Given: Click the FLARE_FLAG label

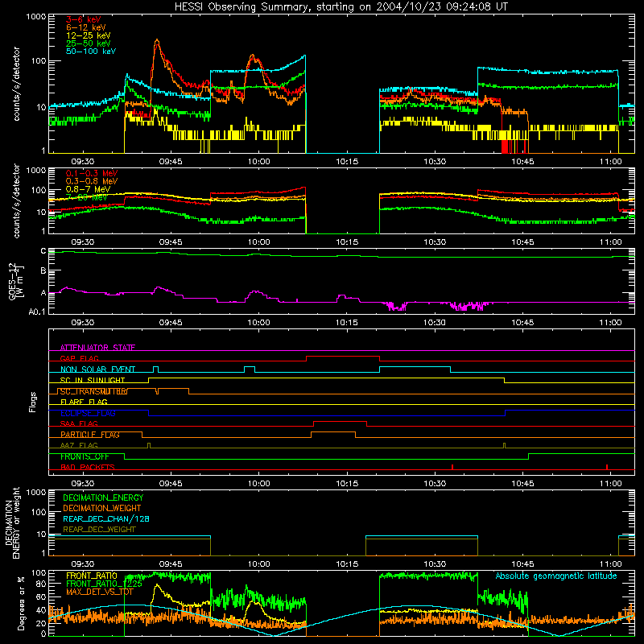Looking at the screenshot, I should pyautogui.click(x=84, y=402).
